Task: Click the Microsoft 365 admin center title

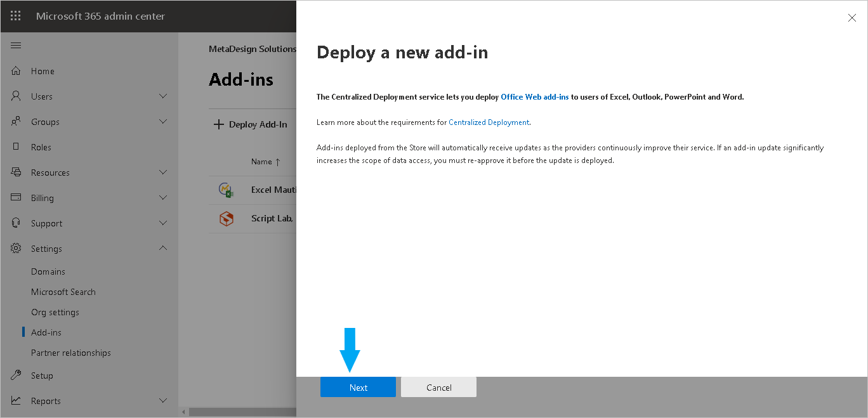Action: point(100,16)
